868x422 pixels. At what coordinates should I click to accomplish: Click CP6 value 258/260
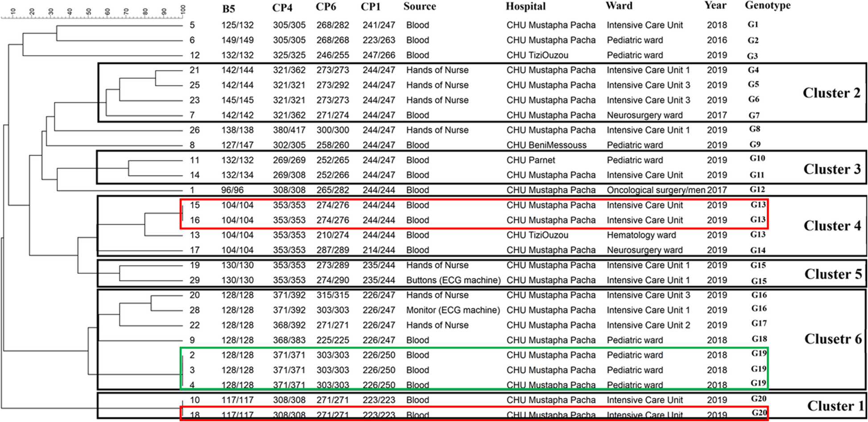click(333, 145)
